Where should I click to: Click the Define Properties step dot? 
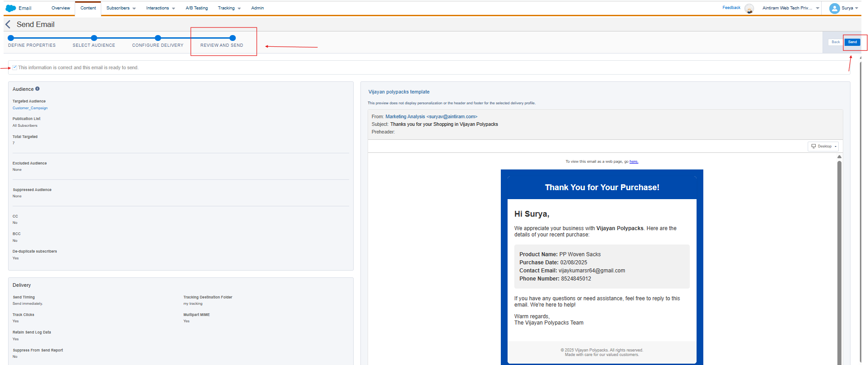(x=11, y=38)
